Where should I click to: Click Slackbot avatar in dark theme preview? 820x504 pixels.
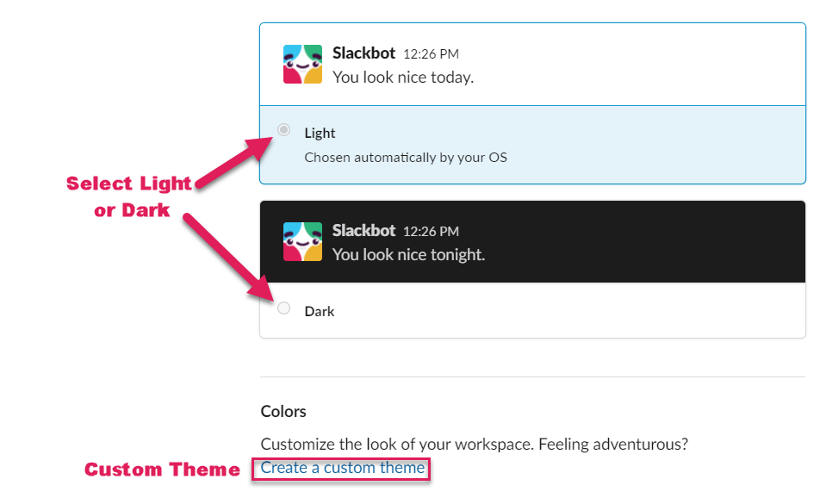303,241
